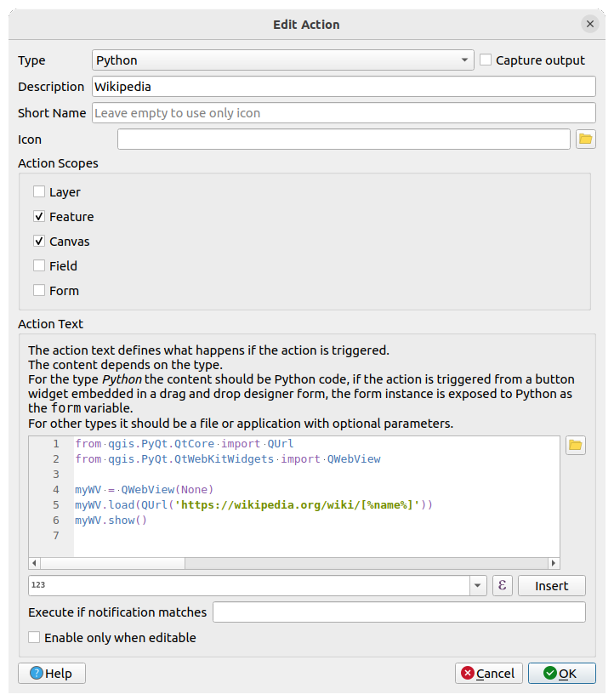The width and height of the screenshot is (614, 700).
Task: Enable the Field action scope
Action: pos(38,265)
